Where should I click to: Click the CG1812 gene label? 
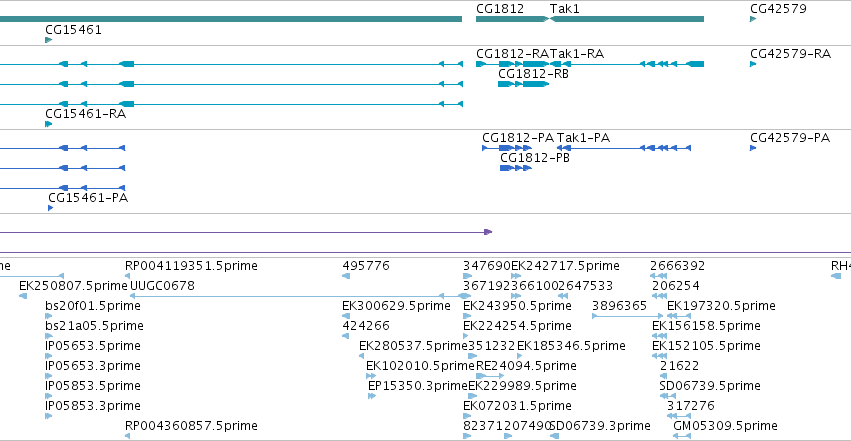(x=500, y=9)
